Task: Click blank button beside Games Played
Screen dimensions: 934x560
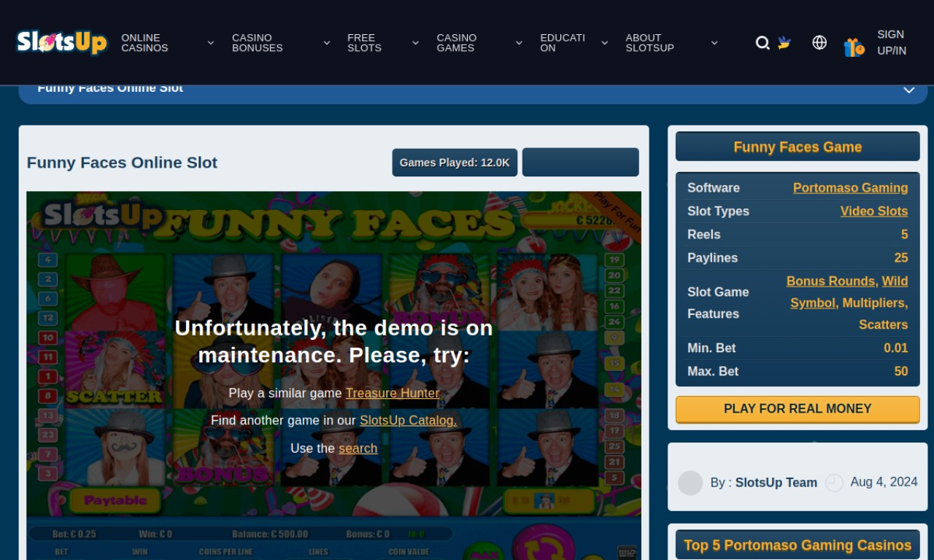Action: pos(581,163)
